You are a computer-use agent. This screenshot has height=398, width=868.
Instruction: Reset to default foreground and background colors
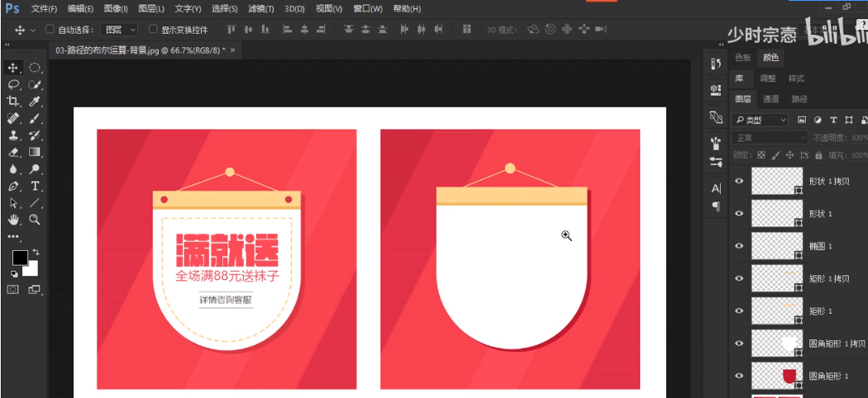pos(14,273)
